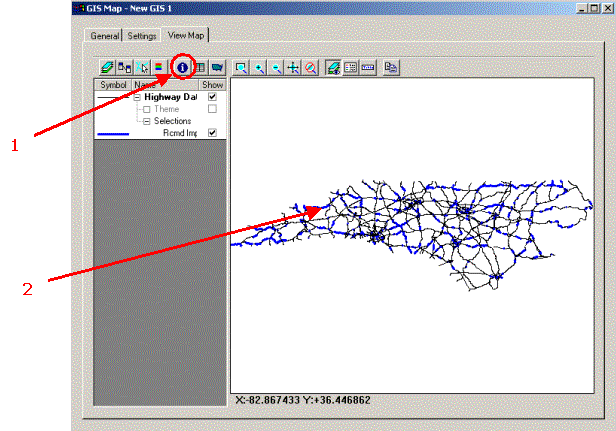Screen dimensions: 616x431
Task: Toggle the map legend icon
Action: tap(350, 68)
